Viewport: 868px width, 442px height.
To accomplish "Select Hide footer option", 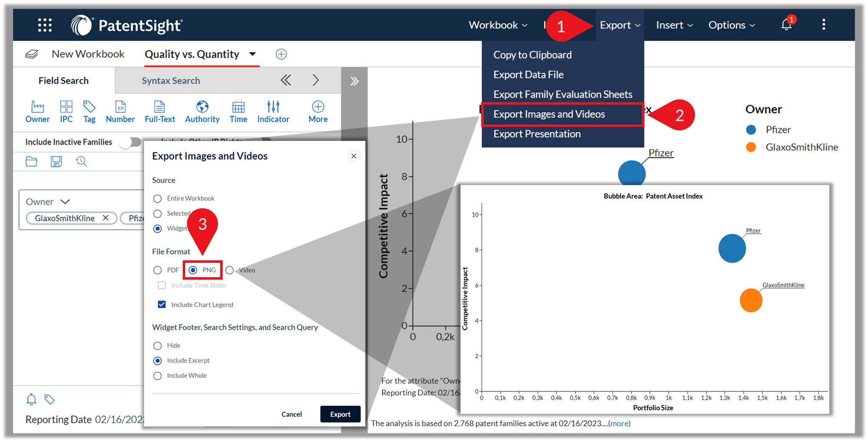I will (158, 346).
